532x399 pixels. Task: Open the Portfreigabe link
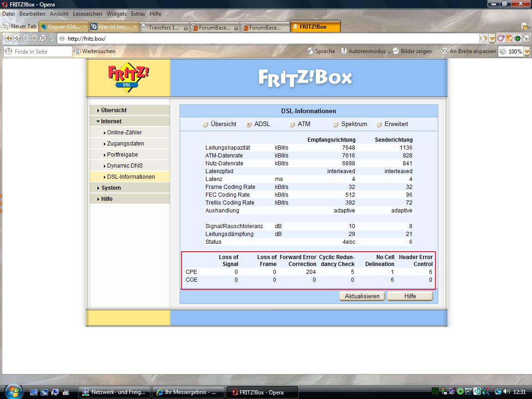(x=122, y=155)
